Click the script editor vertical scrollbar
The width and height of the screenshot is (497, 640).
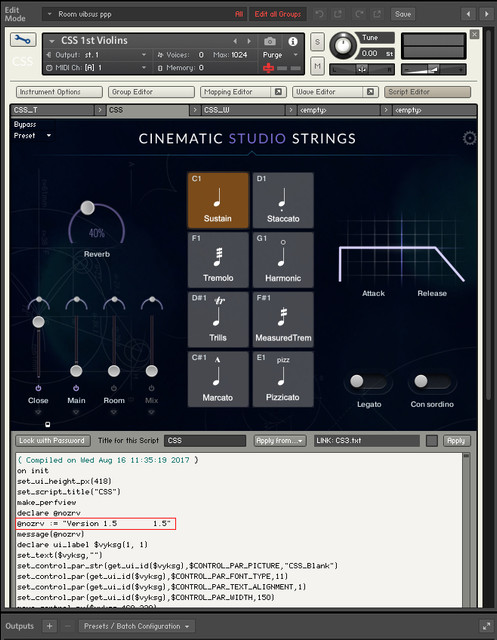pos(466,531)
